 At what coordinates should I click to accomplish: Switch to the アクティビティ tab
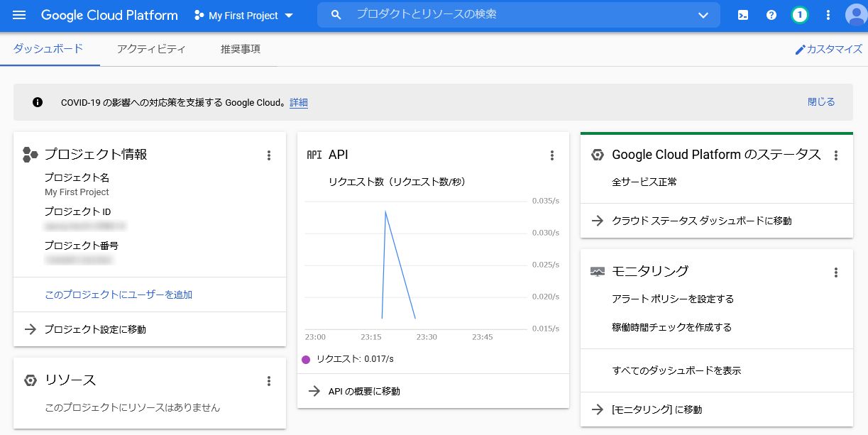(150, 49)
